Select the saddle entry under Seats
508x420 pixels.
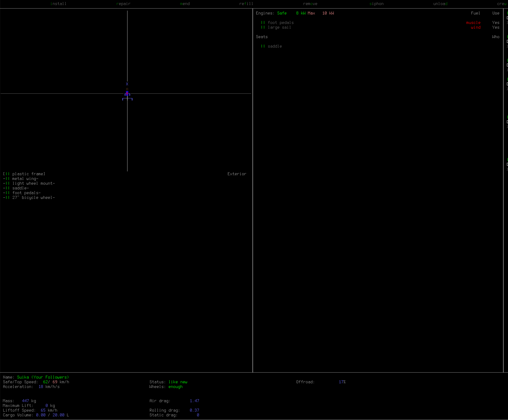pos(274,46)
